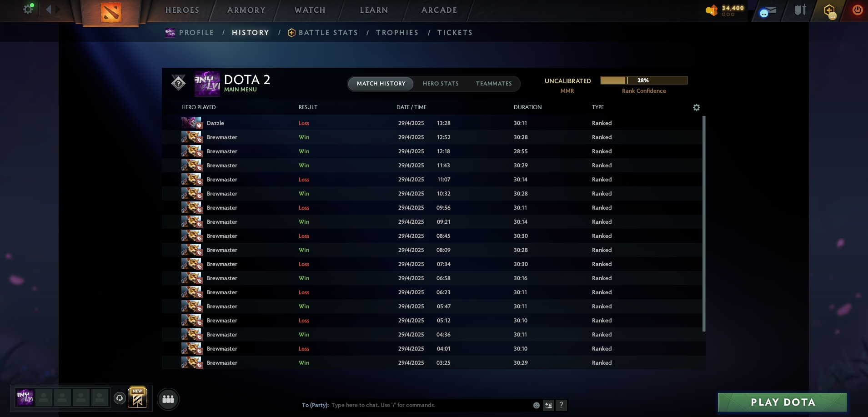Viewport: 868px width, 417px height.
Task: Click the MAIN MENU link
Action: tap(241, 90)
